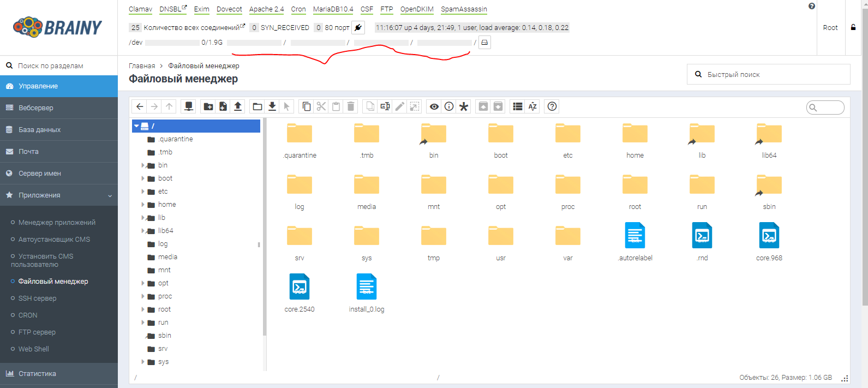868x388 pixels.
Task: Click the Upload files toolbar icon
Action: click(x=238, y=106)
